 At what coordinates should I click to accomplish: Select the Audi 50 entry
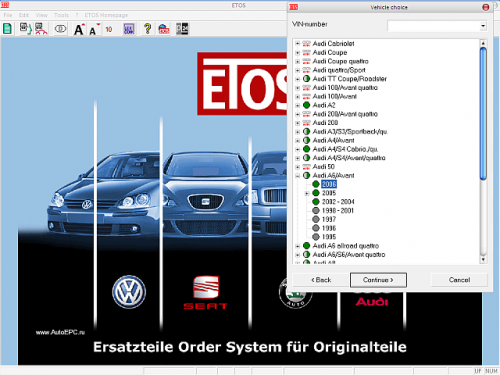(x=324, y=167)
